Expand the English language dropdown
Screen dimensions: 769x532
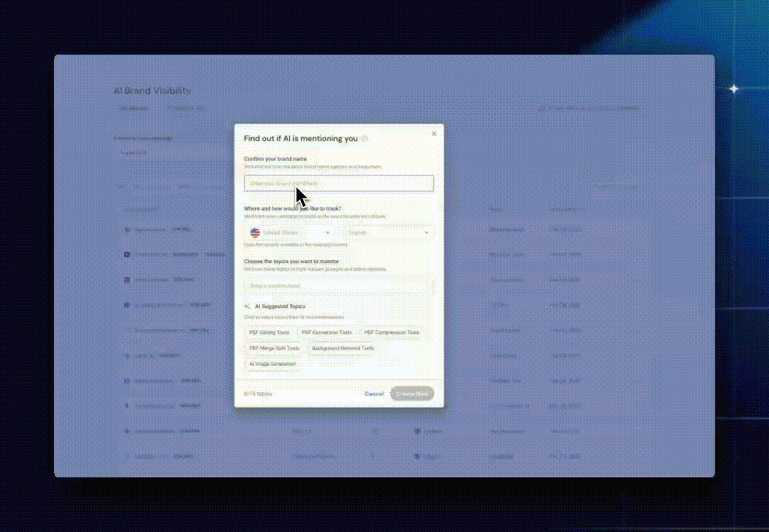387,233
